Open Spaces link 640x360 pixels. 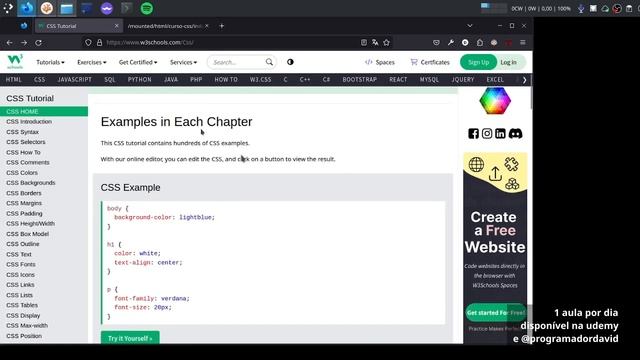coord(380,62)
